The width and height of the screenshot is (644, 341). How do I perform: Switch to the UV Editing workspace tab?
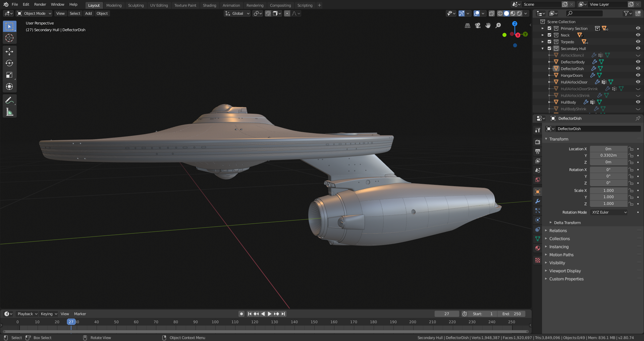[x=159, y=5]
